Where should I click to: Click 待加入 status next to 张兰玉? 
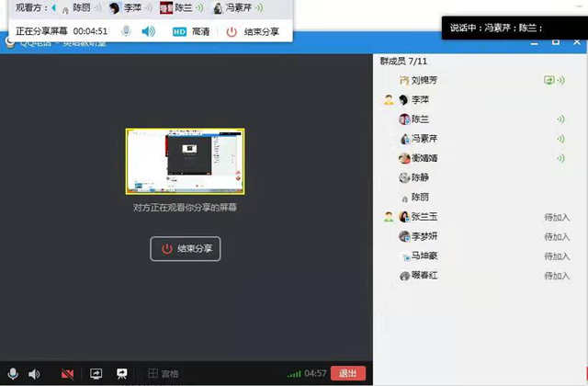click(557, 217)
